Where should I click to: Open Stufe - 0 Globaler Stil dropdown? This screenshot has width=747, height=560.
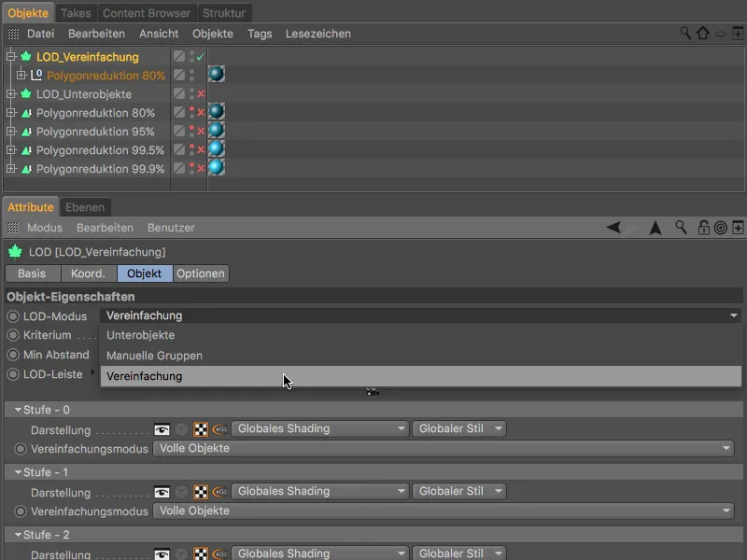point(458,428)
